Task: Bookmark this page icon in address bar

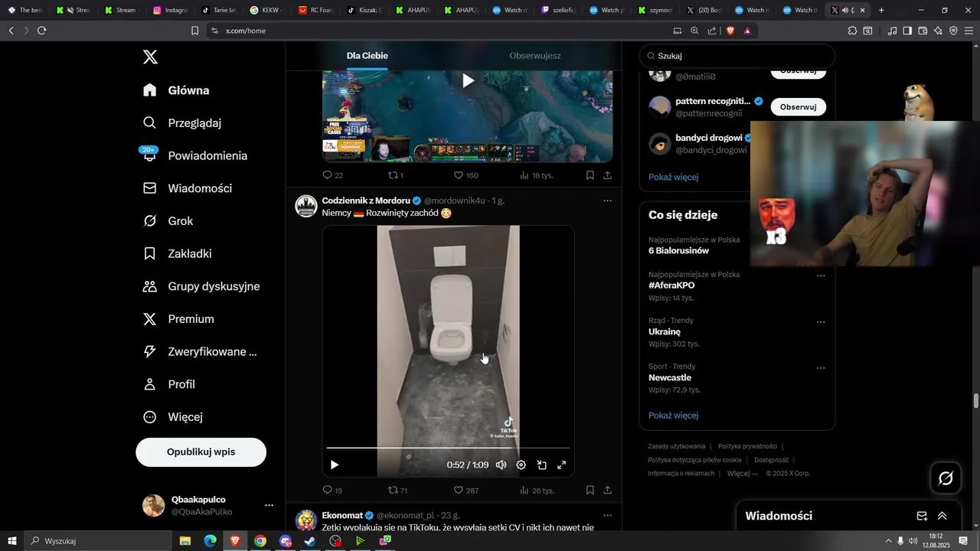Action: 194,31
